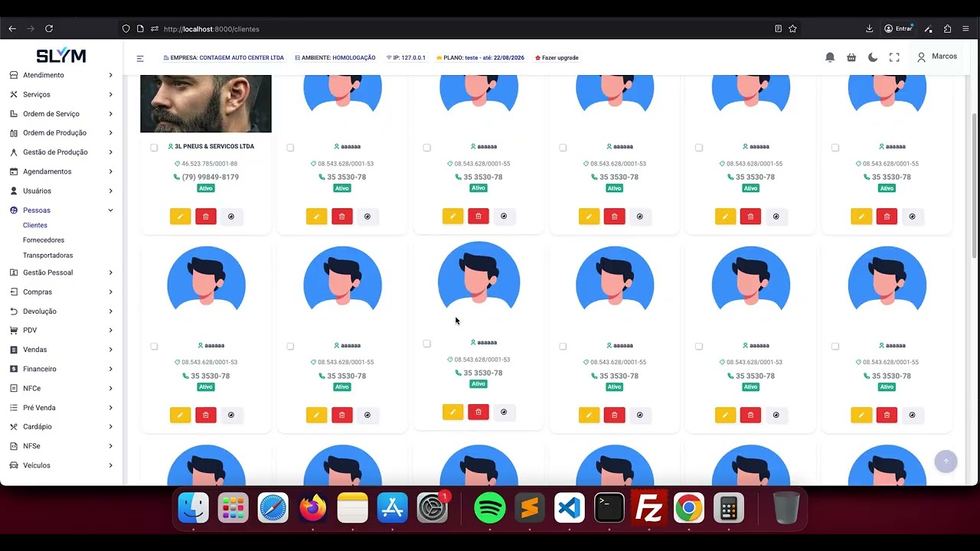This screenshot has width=980, height=551.
Task: Expand the Serviços menu chevron
Action: click(x=110, y=95)
